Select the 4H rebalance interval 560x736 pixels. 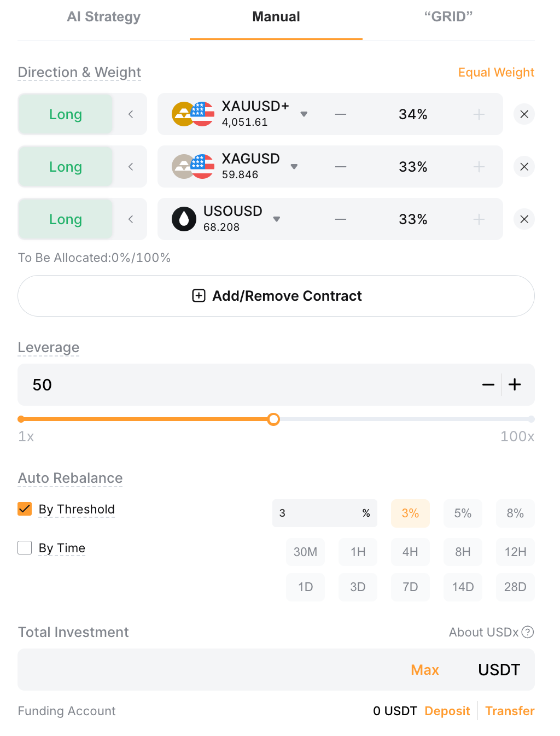pos(410,552)
